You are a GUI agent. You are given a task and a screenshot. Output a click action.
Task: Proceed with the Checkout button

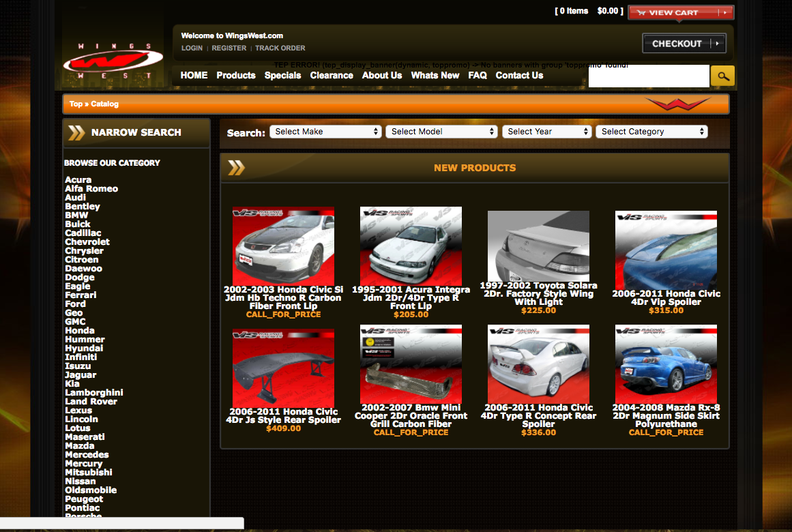tap(684, 44)
